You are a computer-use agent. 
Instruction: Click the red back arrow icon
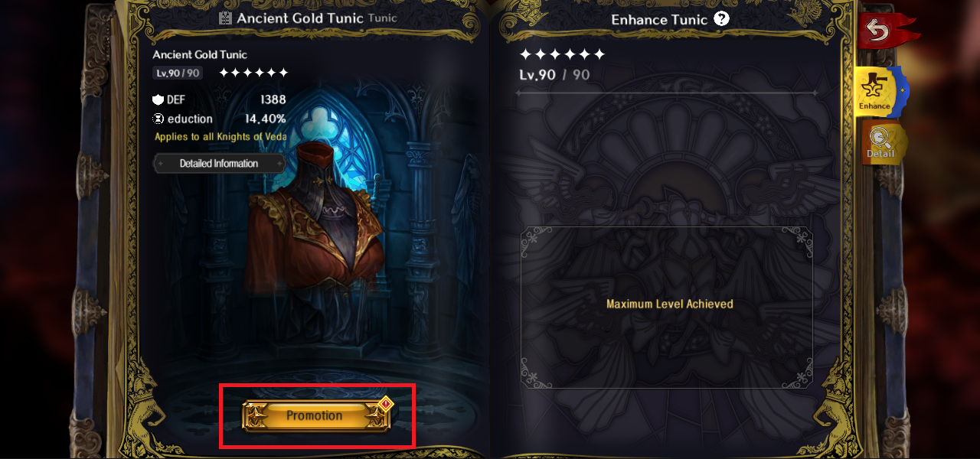tap(877, 31)
